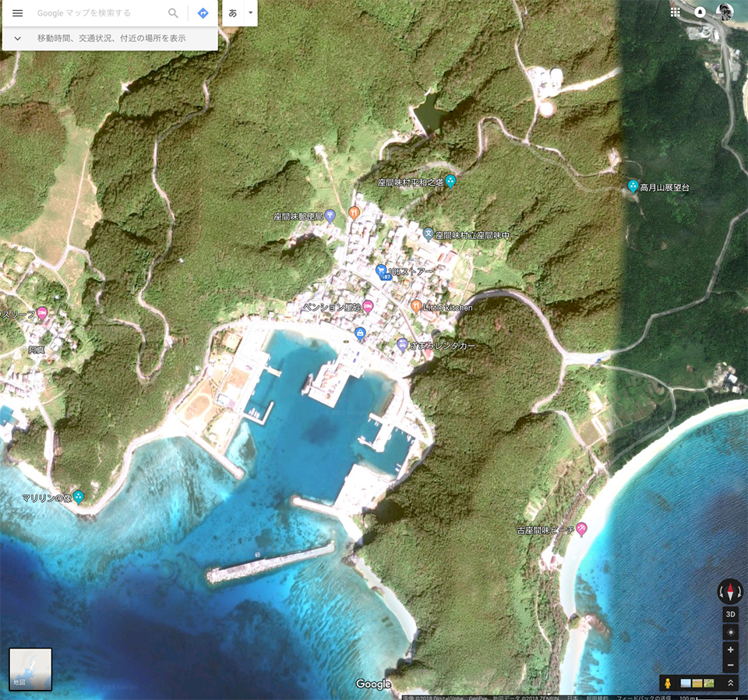The width and height of the screenshot is (748, 700).
Task: Select the 古座間味ビーチ beach pin
Action: click(x=581, y=529)
